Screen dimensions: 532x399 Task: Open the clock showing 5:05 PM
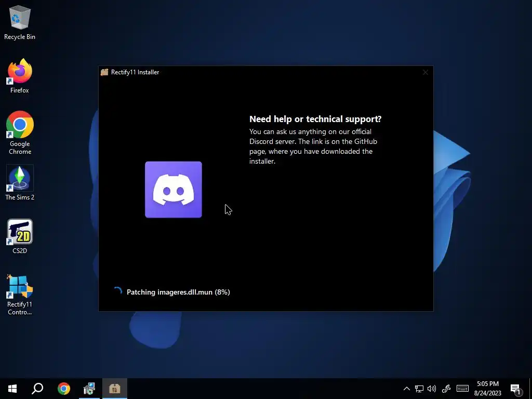pyautogui.click(x=487, y=389)
